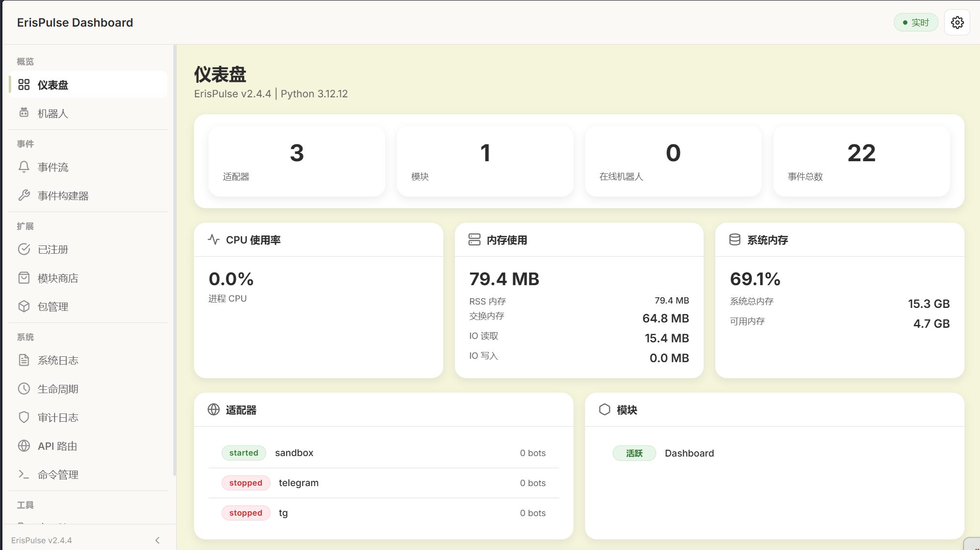Click the ErisPulse v2.4.4 | Python 3.12.12 subtitle
Image resolution: width=980 pixels, height=550 pixels.
[x=271, y=94]
